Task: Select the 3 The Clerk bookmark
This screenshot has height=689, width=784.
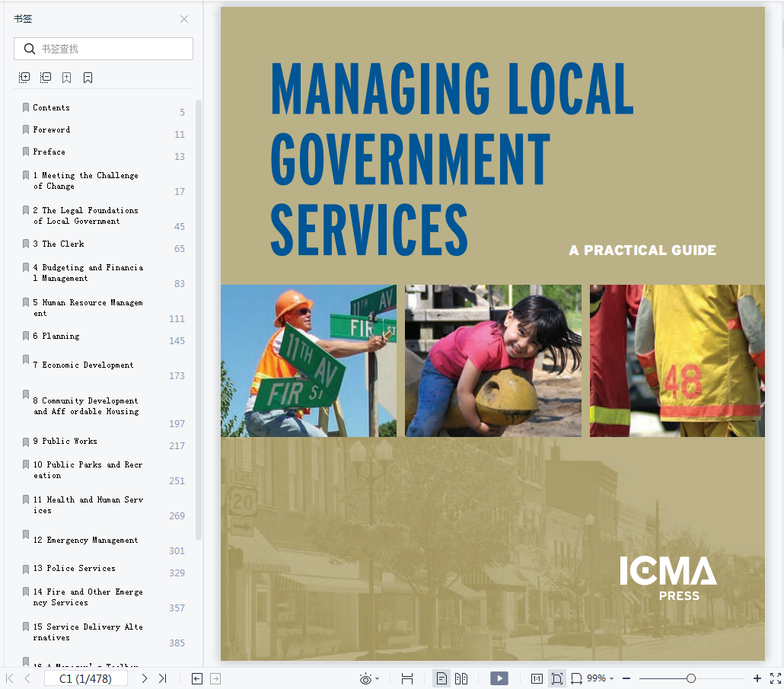Action: click(59, 244)
